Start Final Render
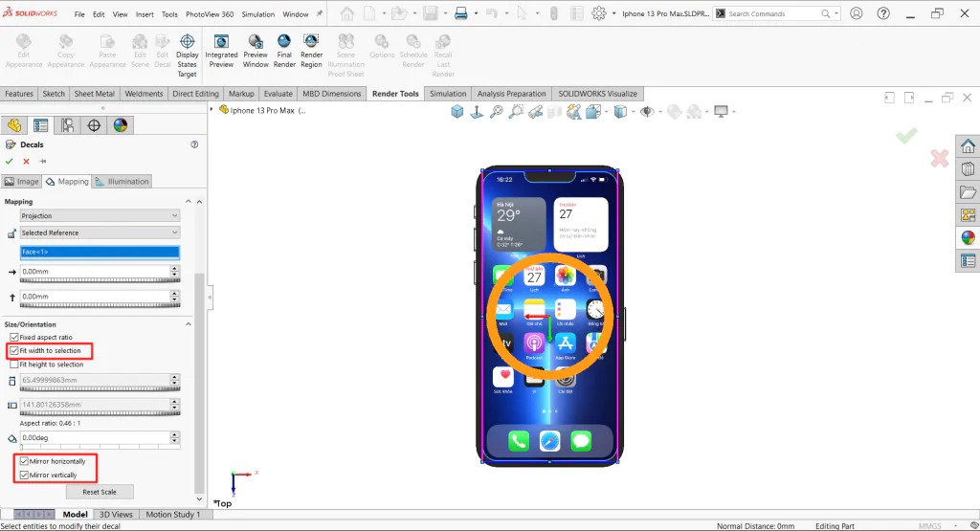Image resolution: width=980 pixels, height=531 pixels. point(284,51)
